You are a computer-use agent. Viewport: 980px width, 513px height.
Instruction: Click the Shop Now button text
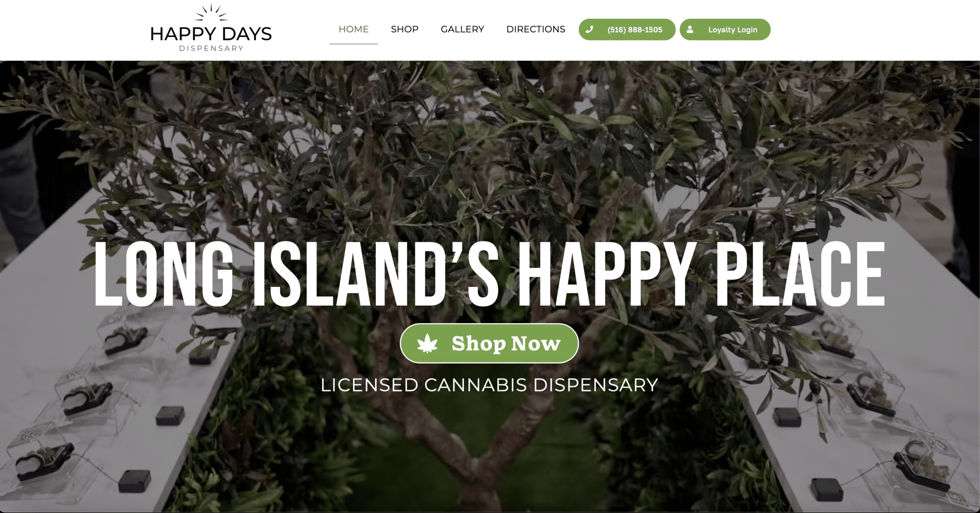pos(506,344)
